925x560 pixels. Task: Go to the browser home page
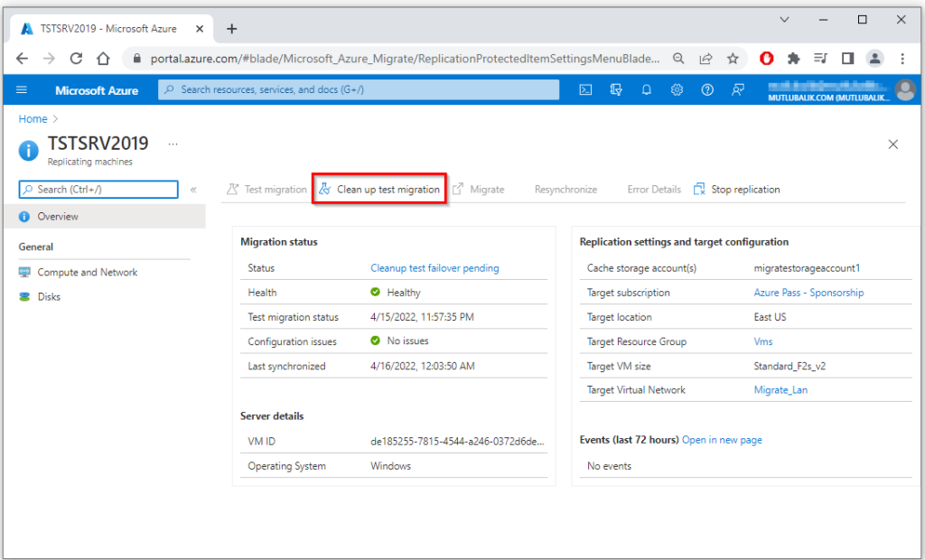click(103, 59)
